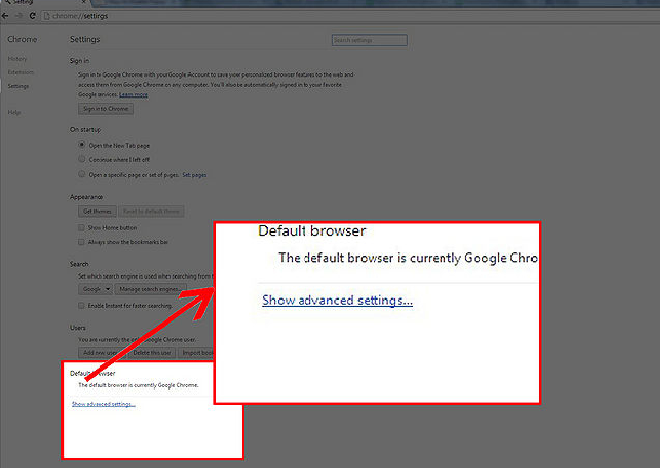Click the page icon in the address bar
660x469 pixels.
pos(47,16)
